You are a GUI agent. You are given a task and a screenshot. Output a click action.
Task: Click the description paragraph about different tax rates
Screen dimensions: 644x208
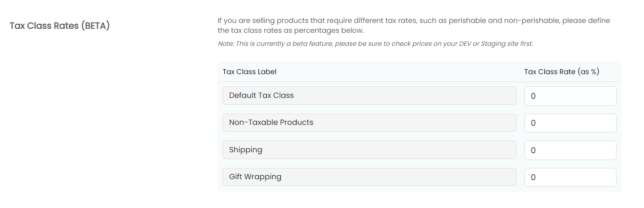pyautogui.click(x=414, y=26)
